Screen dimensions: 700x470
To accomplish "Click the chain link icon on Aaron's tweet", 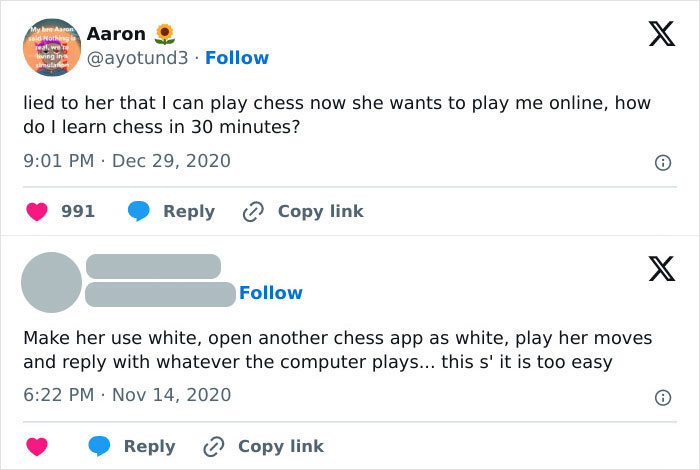I will tap(253, 211).
